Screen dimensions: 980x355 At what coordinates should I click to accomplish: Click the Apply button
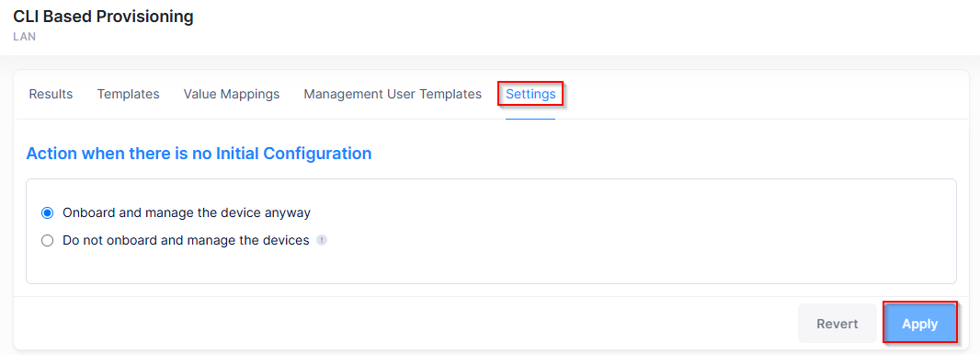[x=919, y=323]
